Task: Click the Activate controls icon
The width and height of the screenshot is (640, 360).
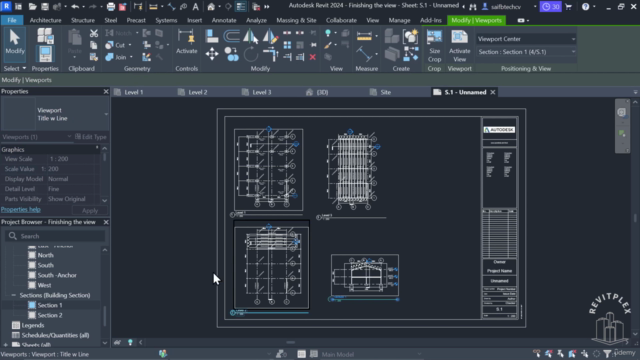Action: click(x=187, y=42)
